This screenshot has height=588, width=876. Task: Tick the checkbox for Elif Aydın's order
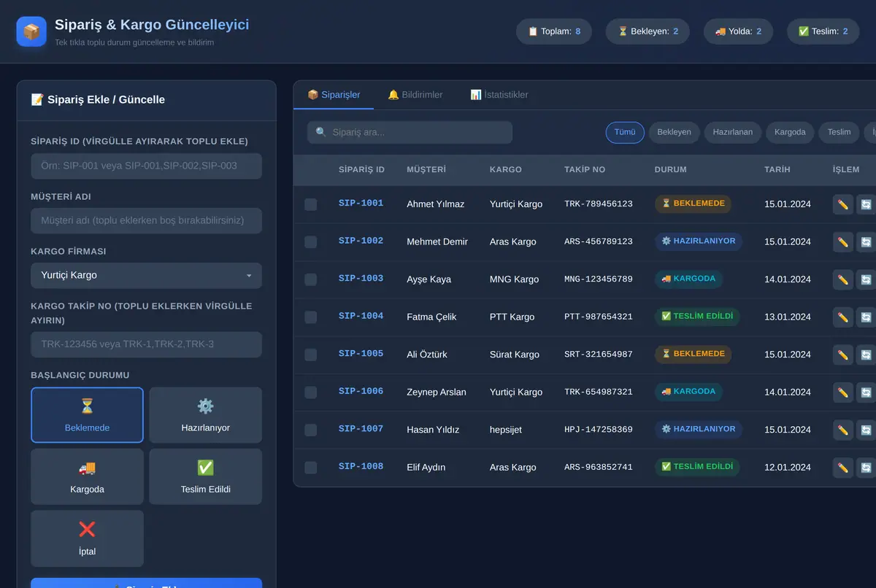point(311,467)
